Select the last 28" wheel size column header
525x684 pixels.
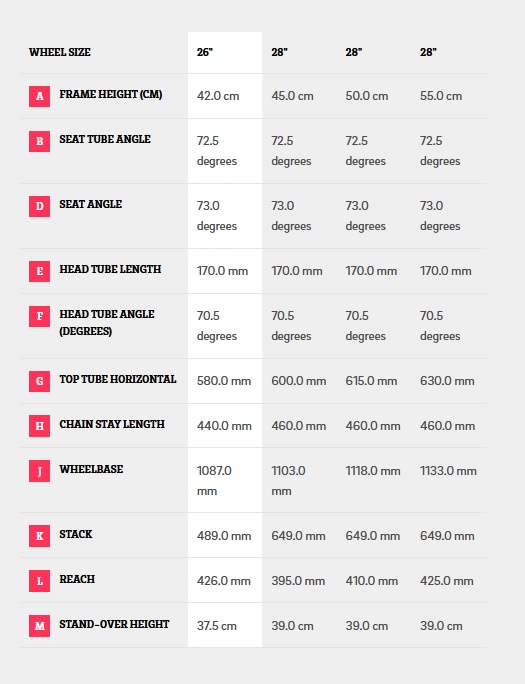click(x=428, y=52)
